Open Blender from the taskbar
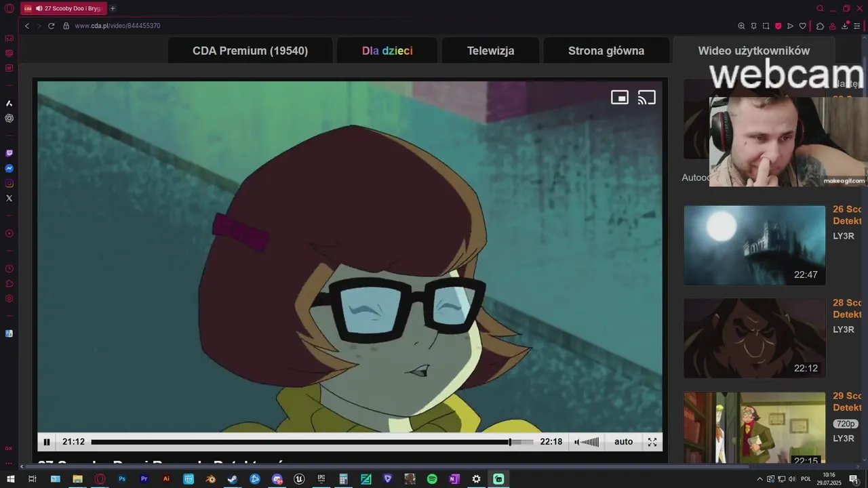868x488 pixels. 211,479
